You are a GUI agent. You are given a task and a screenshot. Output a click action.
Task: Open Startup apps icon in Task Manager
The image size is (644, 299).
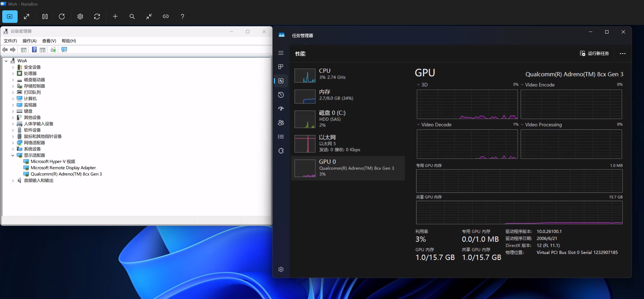tap(281, 109)
